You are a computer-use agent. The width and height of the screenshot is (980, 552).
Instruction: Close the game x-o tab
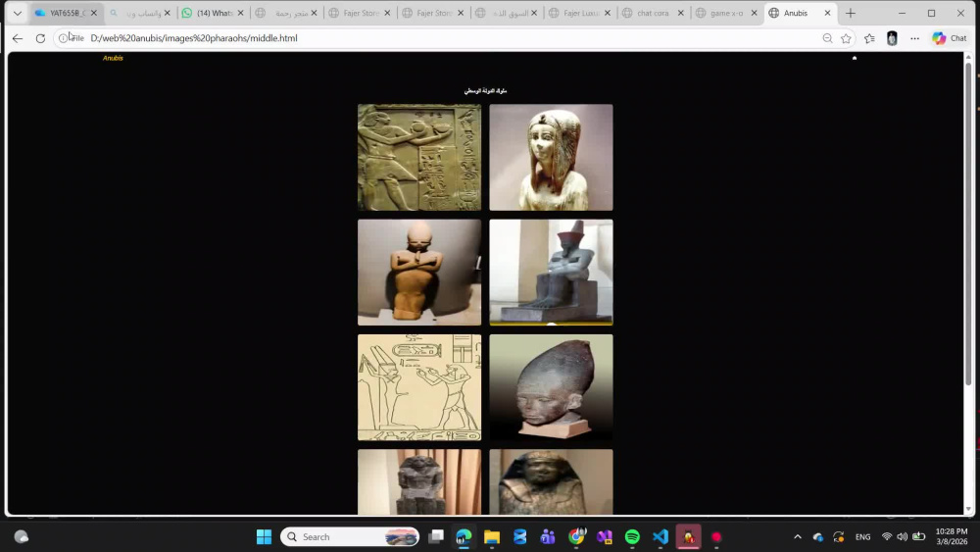[x=755, y=13]
